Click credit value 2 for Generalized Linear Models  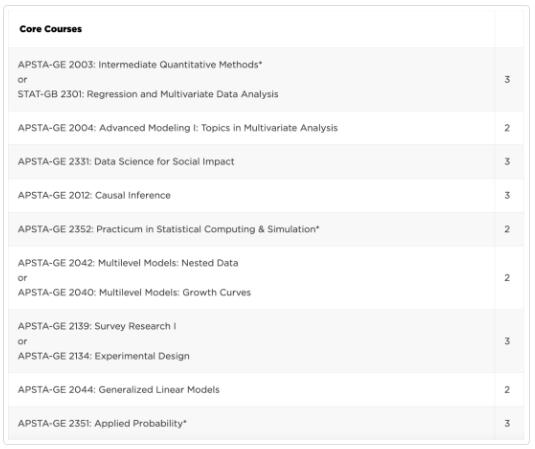(507, 390)
